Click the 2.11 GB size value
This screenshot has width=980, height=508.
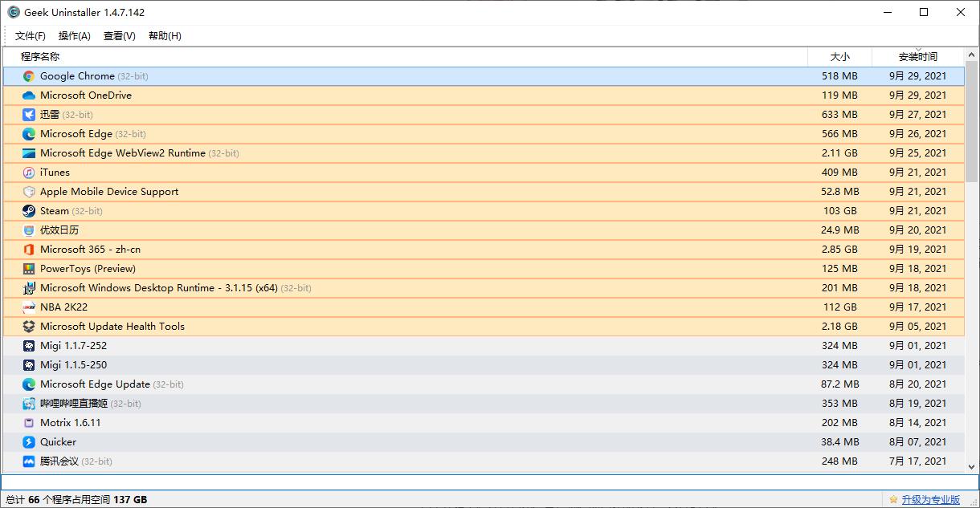pyautogui.click(x=839, y=153)
